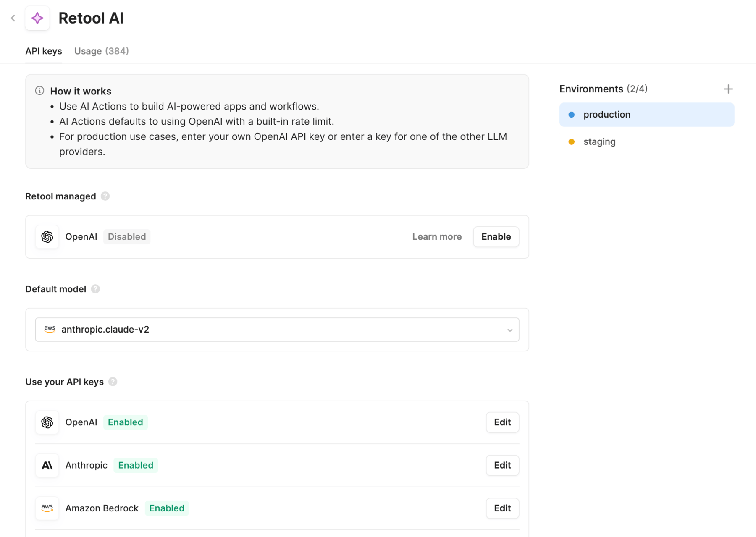Click the Amazon Bedrock provider name
The height and width of the screenshot is (537, 756).
[102, 508]
